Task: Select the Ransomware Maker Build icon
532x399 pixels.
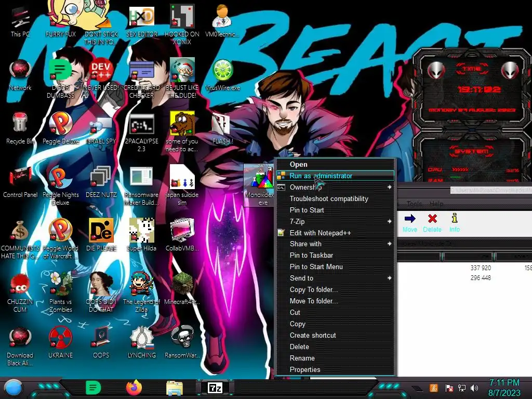Action: (142, 185)
